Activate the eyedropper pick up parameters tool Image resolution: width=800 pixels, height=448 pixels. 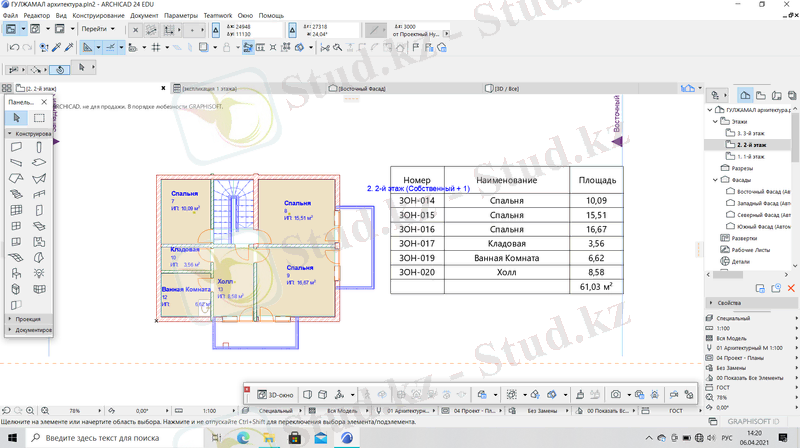point(56,47)
